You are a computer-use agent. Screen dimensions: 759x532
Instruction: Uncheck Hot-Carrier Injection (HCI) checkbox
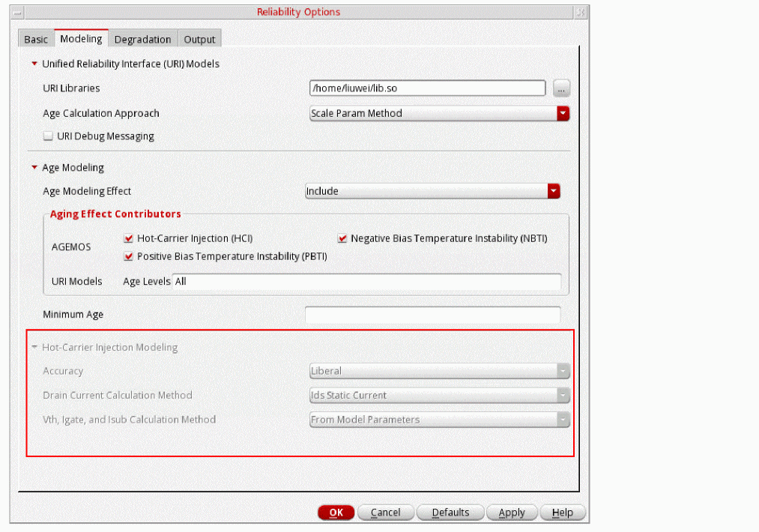click(x=128, y=238)
